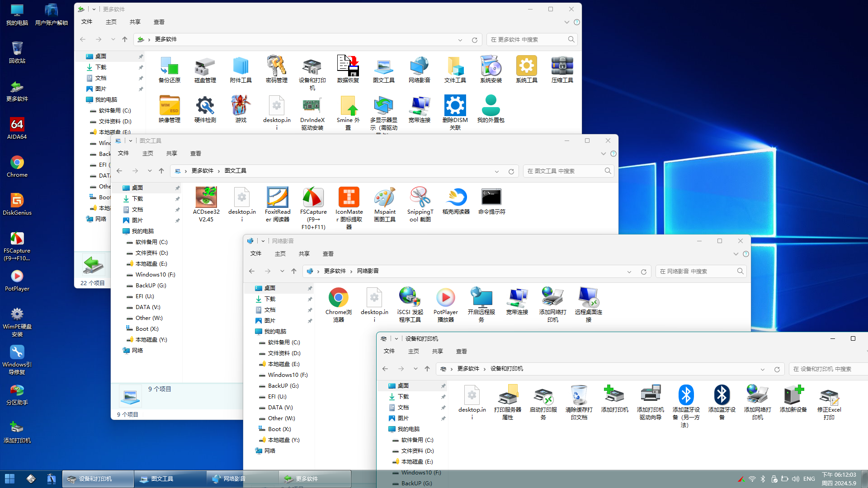The width and height of the screenshot is (868, 488).
Task: Open the 压缩工具 icon
Action: click(562, 69)
